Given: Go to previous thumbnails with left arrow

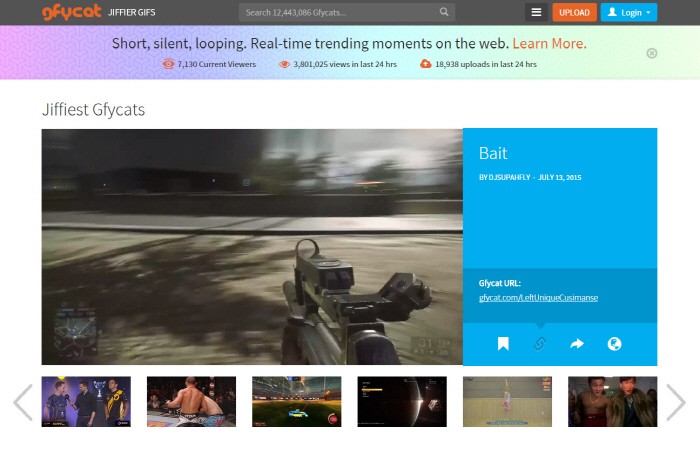Looking at the screenshot, I should (x=23, y=402).
